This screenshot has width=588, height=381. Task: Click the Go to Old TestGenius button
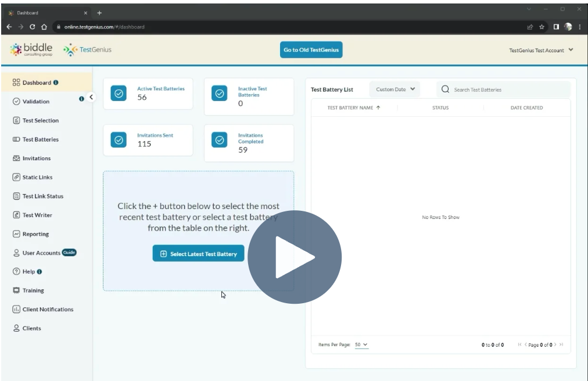tap(313, 49)
